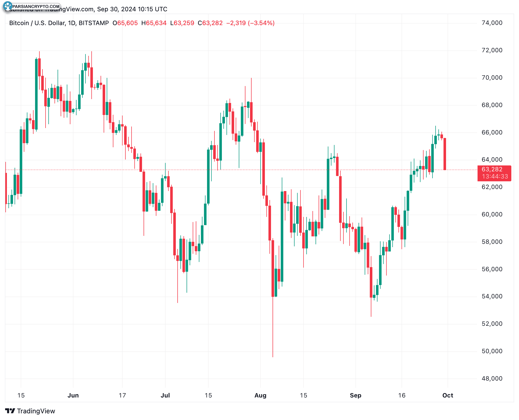Click the latest red candle near Oct

click(445, 154)
